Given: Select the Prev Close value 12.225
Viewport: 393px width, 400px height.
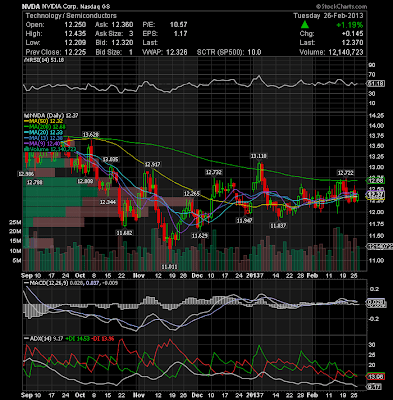Looking at the screenshot, I should tap(75, 52).
